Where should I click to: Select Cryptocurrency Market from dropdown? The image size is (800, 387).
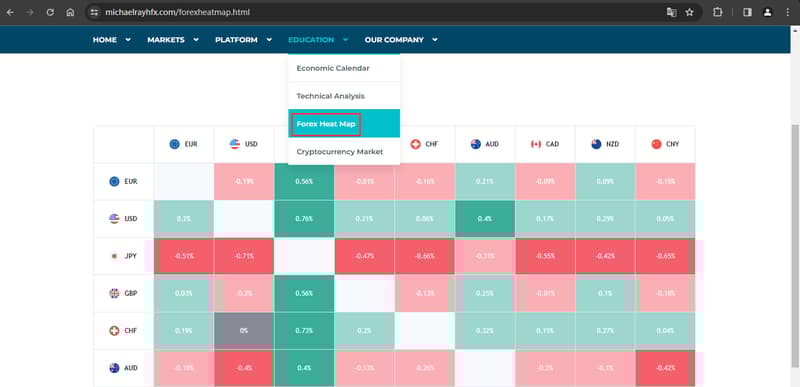[x=344, y=151]
